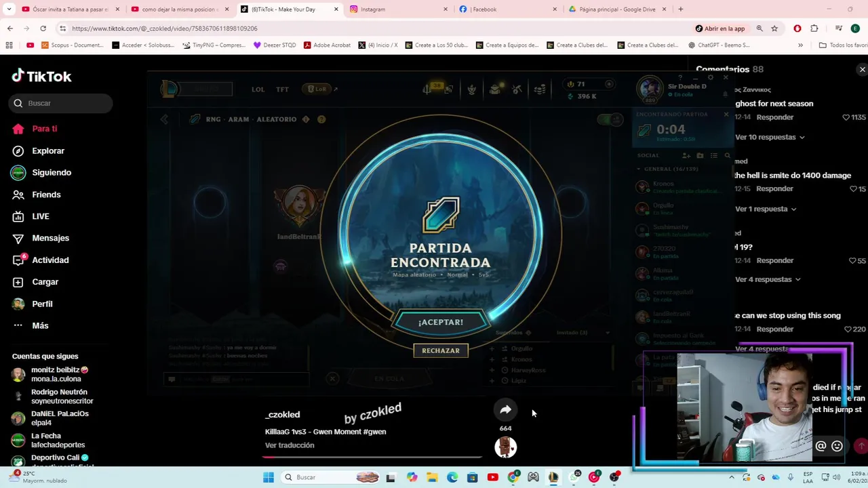Click RECHAZAR in the video
This screenshot has width=868, height=488.
coord(441,351)
